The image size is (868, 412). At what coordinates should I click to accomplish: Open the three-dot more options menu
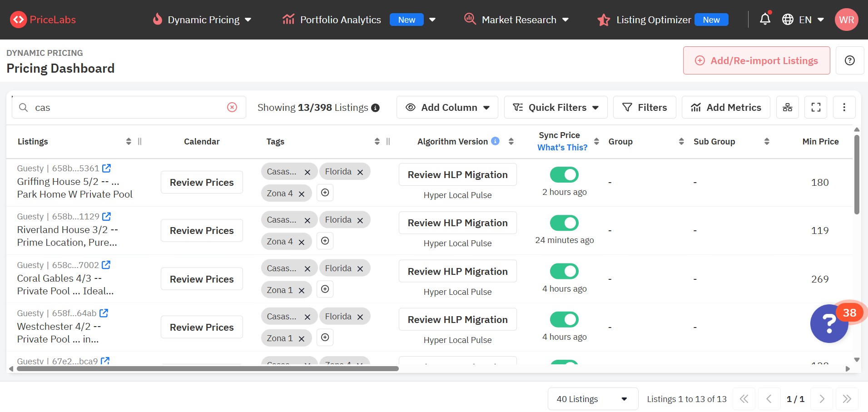pyautogui.click(x=844, y=107)
